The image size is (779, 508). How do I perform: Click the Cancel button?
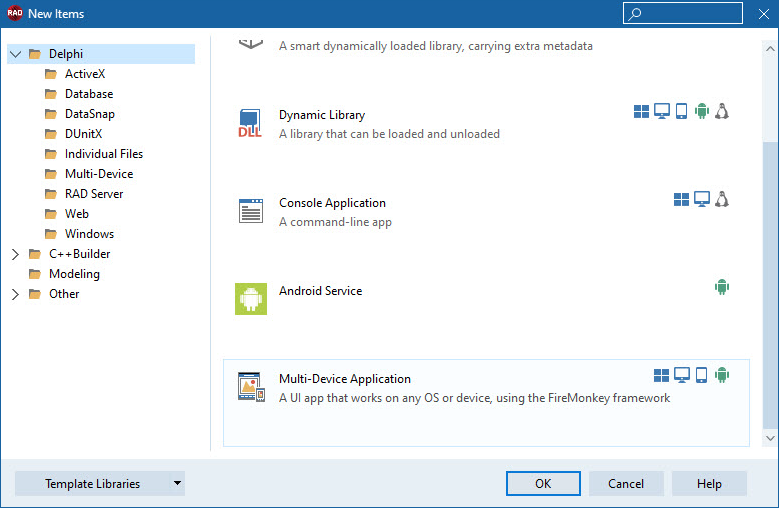click(x=626, y=483)
